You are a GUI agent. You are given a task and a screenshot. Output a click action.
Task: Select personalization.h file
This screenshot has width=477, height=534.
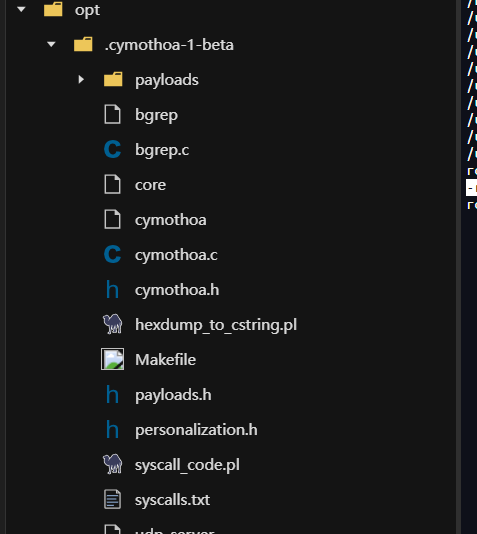196,430
